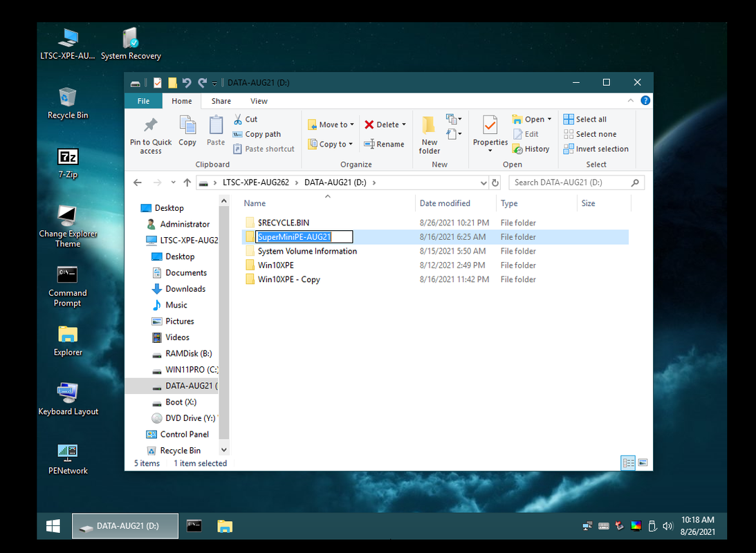Select the Win10XPE - Copy folder
This screenshot has height=553, width=756.
point(435,279)
